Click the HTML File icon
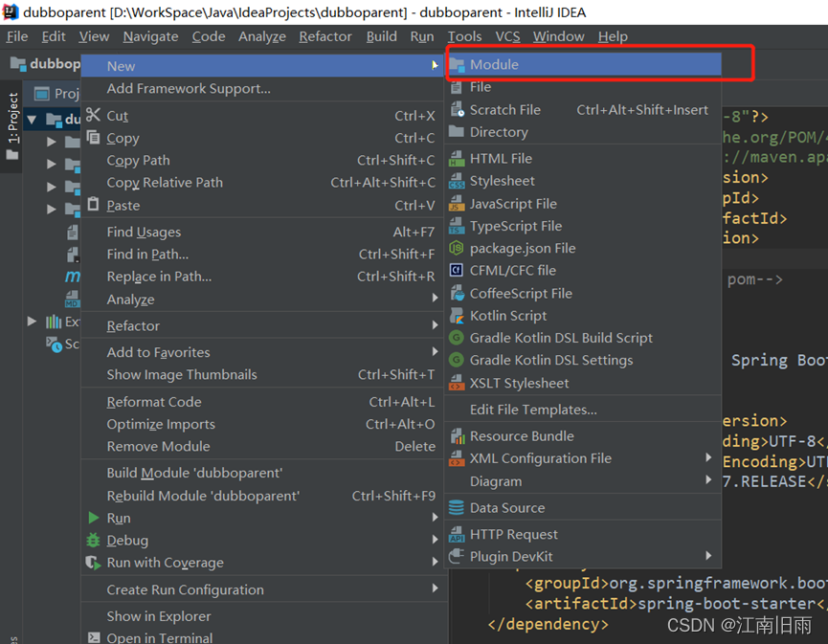 pos(457,158)
